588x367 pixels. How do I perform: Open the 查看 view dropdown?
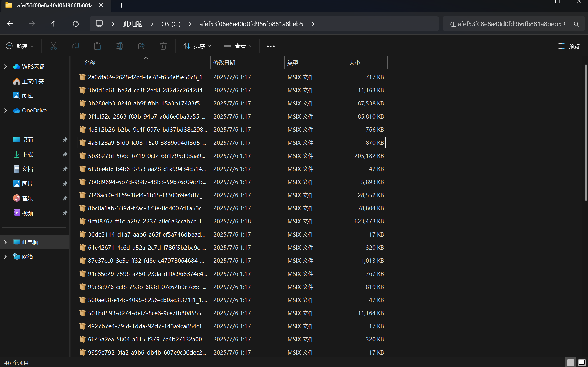click(238, 46)
